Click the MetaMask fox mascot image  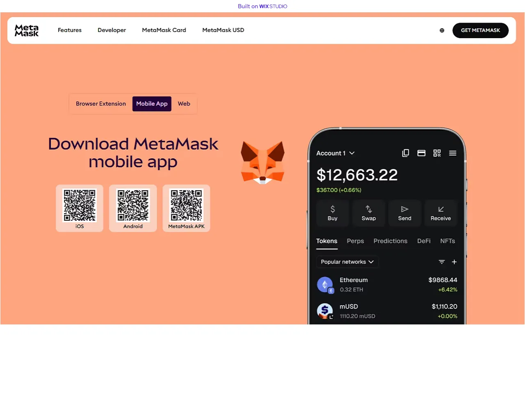262,162
